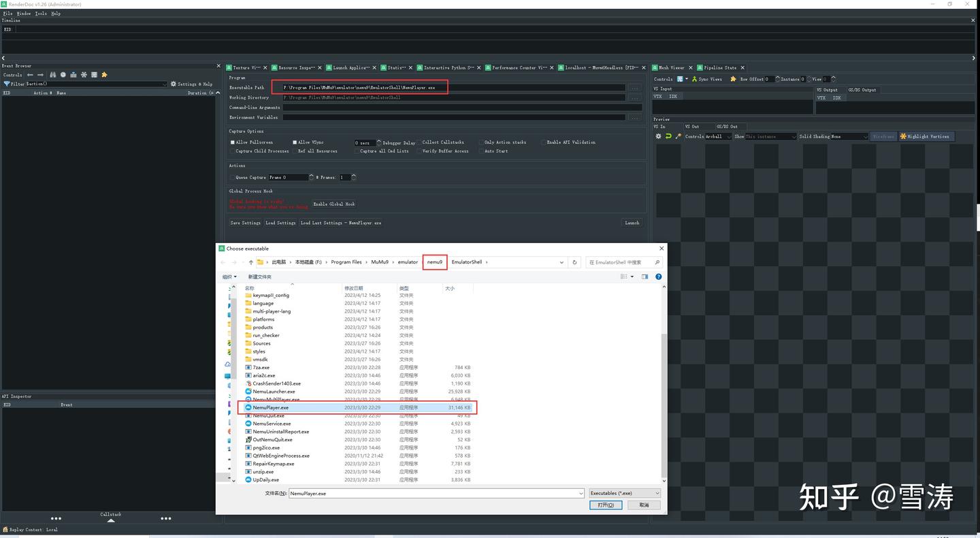Open Settings & Help via gear icon above filter
Viewport: 980px width, 538px height.
173,84
